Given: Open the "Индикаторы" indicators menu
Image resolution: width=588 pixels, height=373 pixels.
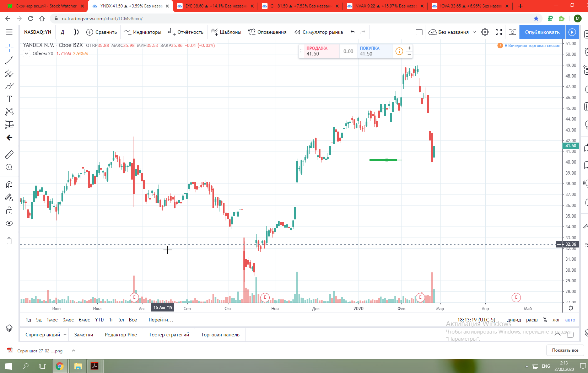Looking at the screenshot, I should pyautogui.click(x=142, y=32).
